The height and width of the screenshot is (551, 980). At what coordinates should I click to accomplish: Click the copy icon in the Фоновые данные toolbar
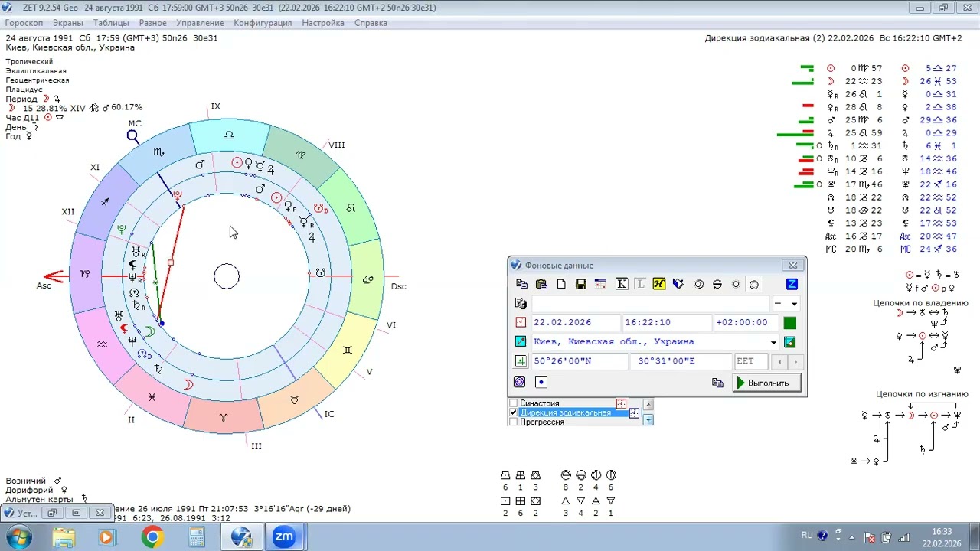click(522, 284)
